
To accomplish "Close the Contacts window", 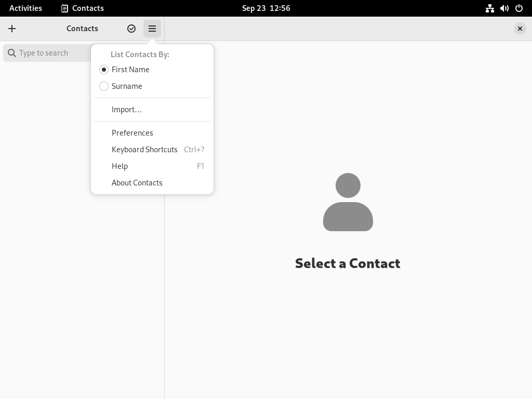I will click(x=520, y=29).
